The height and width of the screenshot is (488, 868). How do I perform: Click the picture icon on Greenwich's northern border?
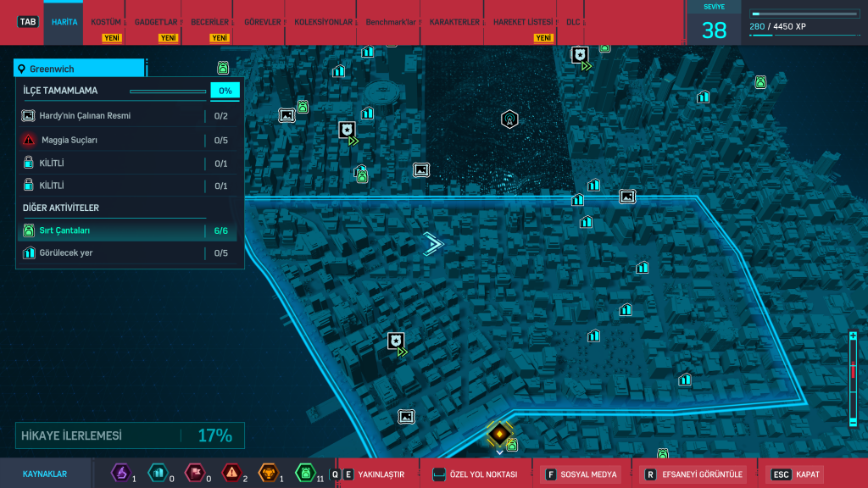[627, 197]
